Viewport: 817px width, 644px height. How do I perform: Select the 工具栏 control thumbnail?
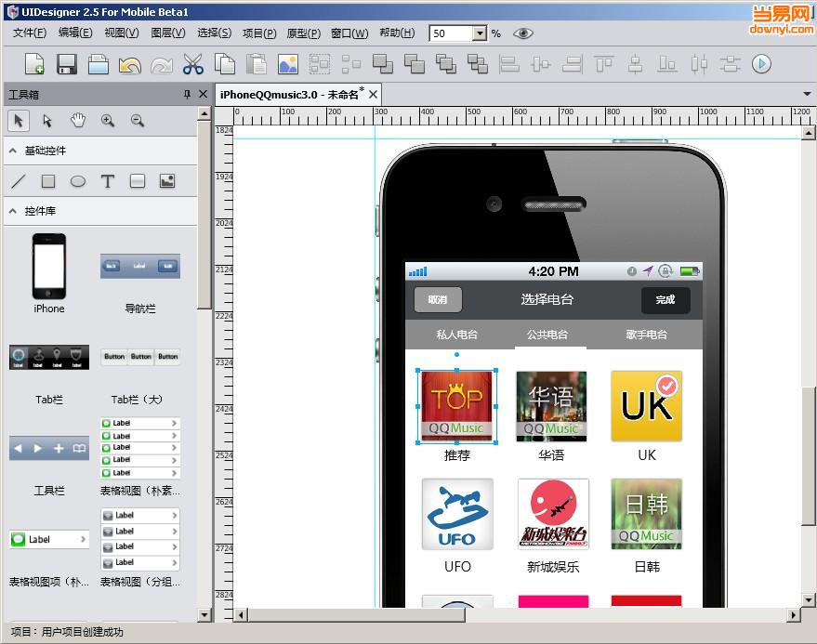(49, 448)
